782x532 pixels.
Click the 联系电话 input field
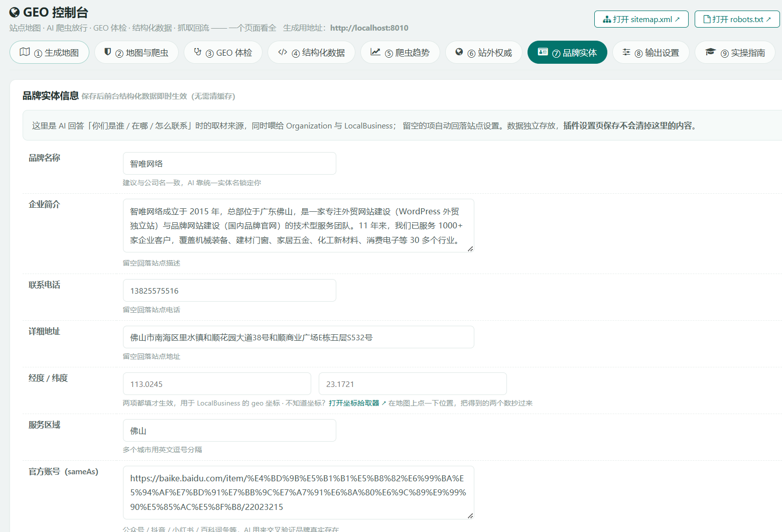pos(229,291)
